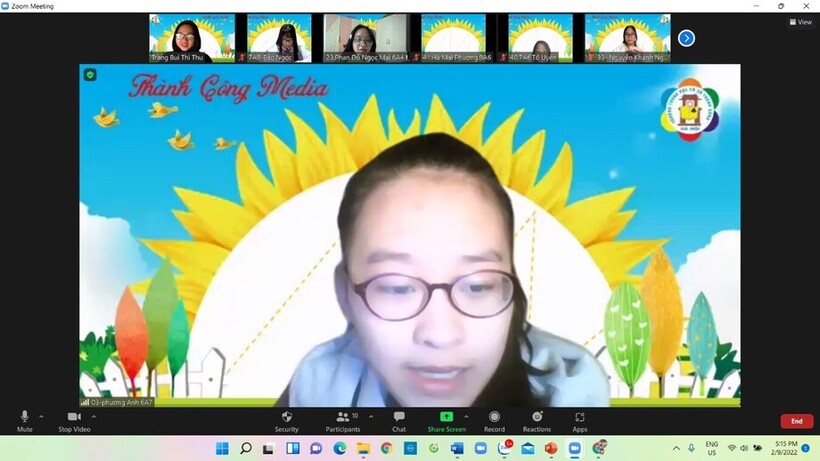Viewport: 820px width, 461px height.
Task: Click the red End meeting button
Action: [796, 421]
